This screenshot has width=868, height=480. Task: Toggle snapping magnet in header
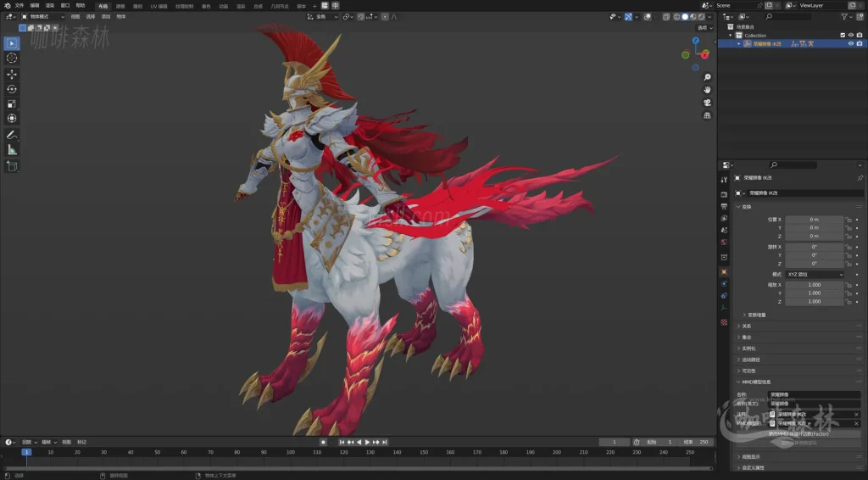tap(361, 17)
